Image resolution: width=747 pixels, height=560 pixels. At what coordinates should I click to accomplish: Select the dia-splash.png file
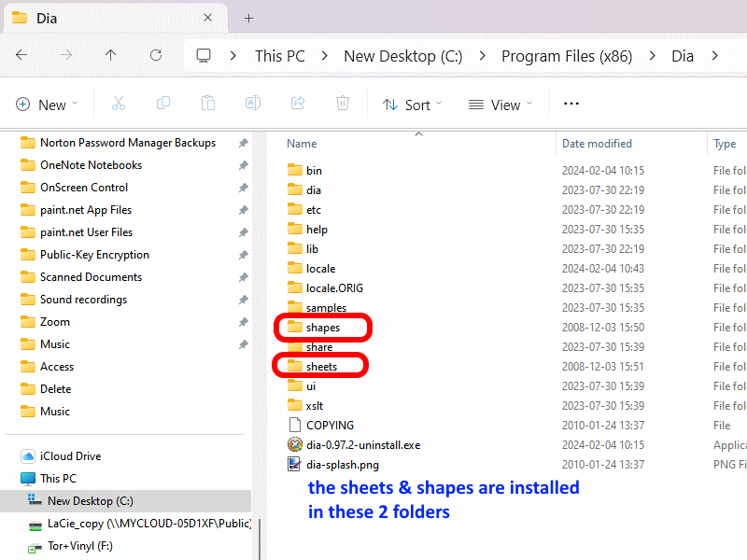[333, 464]
